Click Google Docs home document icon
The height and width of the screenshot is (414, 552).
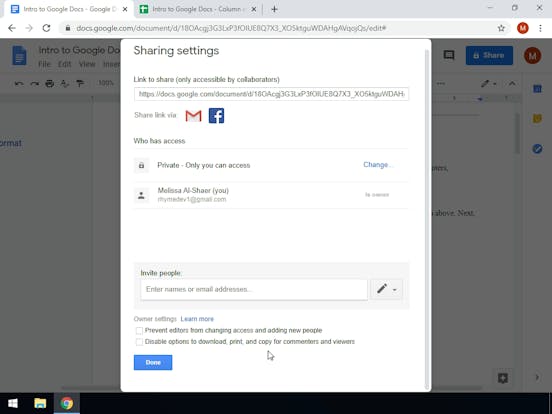(19, 55)
